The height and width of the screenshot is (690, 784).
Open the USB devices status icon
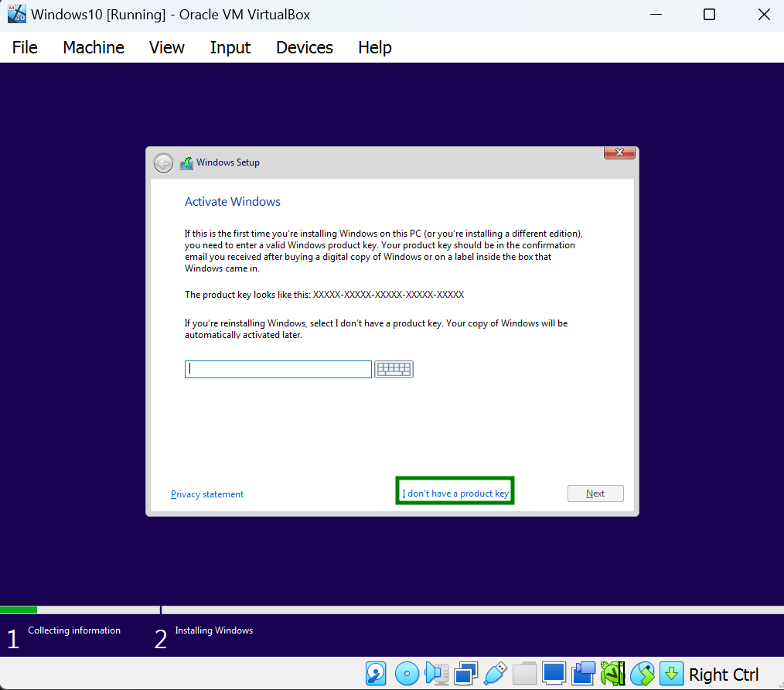(x=495, y=674)
